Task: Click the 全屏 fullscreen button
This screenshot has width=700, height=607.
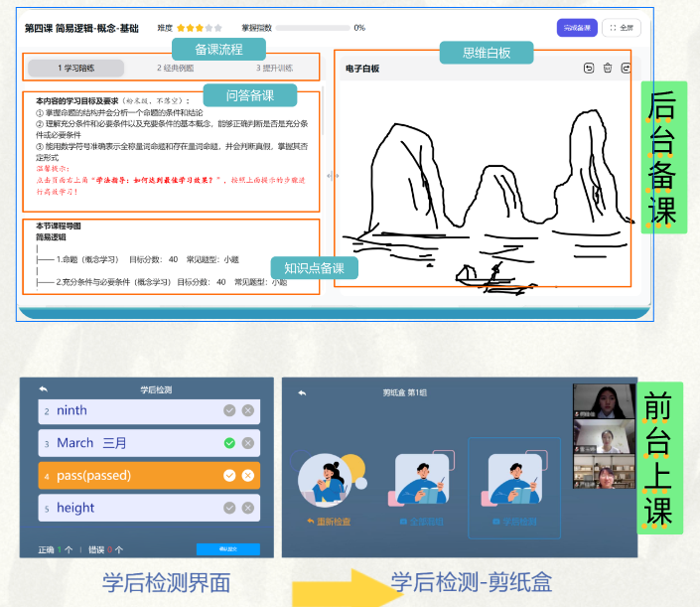Action: pos(622,28)
